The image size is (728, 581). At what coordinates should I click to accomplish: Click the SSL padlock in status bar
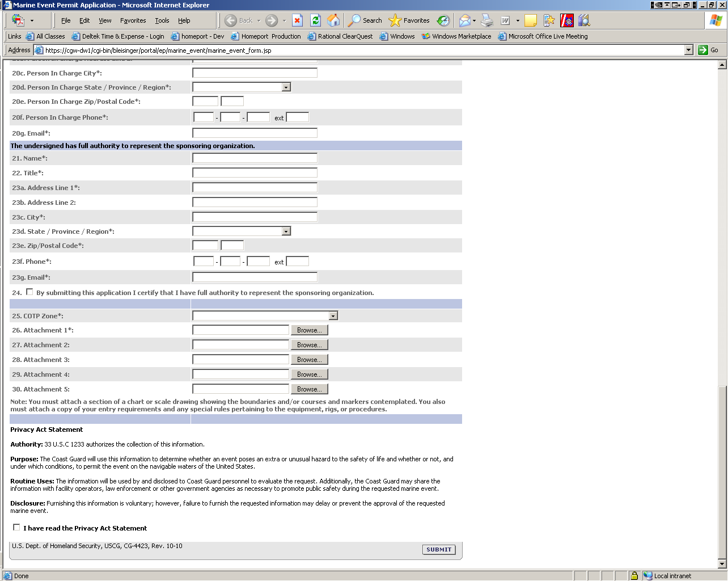tap(634, 575)
